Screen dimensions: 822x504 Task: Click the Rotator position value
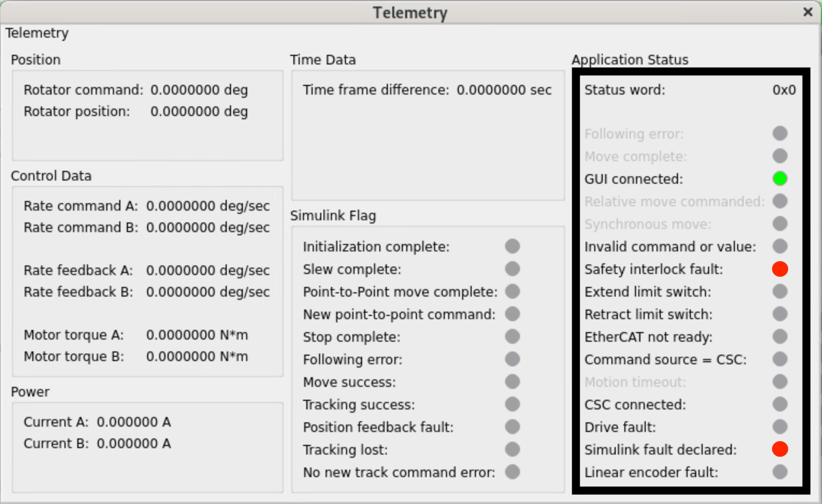(x=199, y=112)
